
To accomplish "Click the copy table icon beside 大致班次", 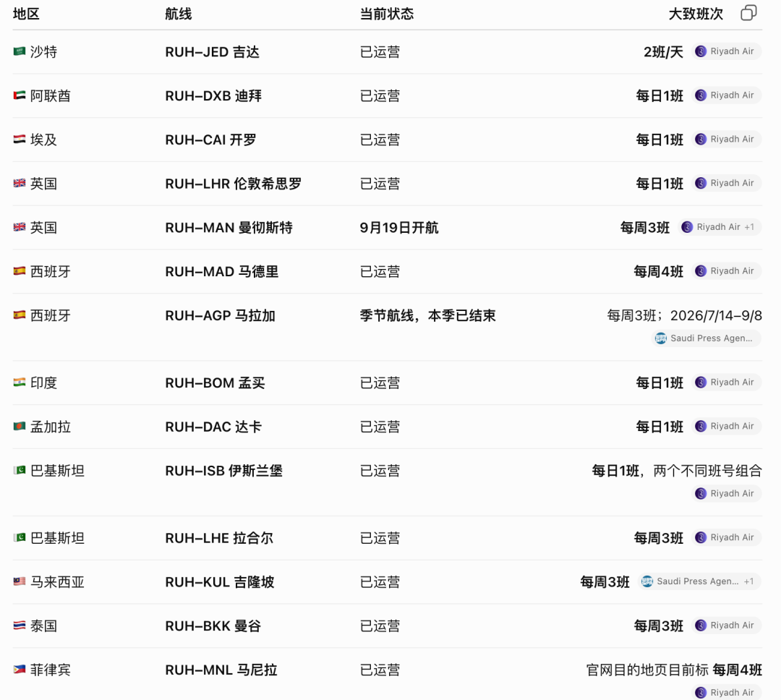I will click(x=748, y=13).
